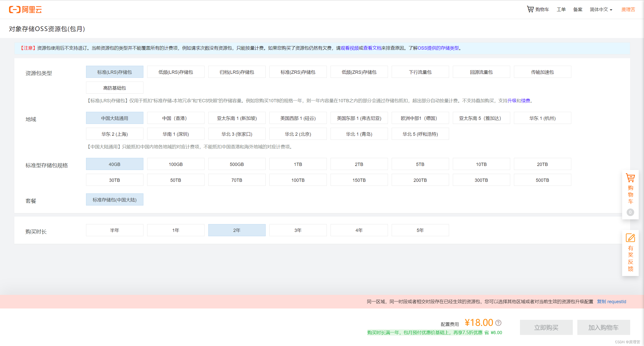Select region 华东 2 (上海)

(115, 134)
